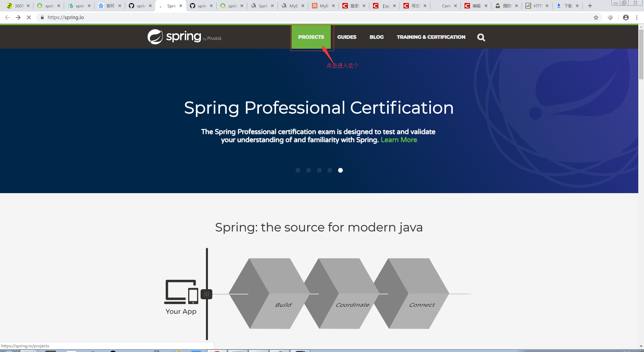Select the third carousel dot
The width and height of the screenshot is (644, 352).
319,170
